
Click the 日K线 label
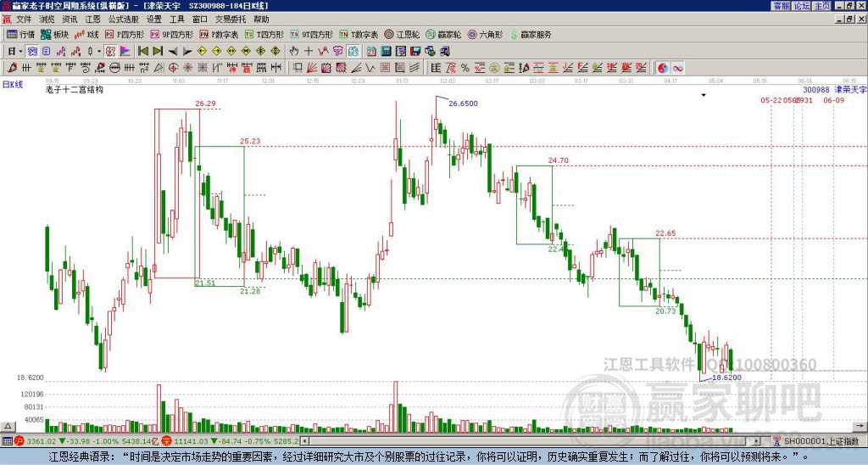pos(13,84)
